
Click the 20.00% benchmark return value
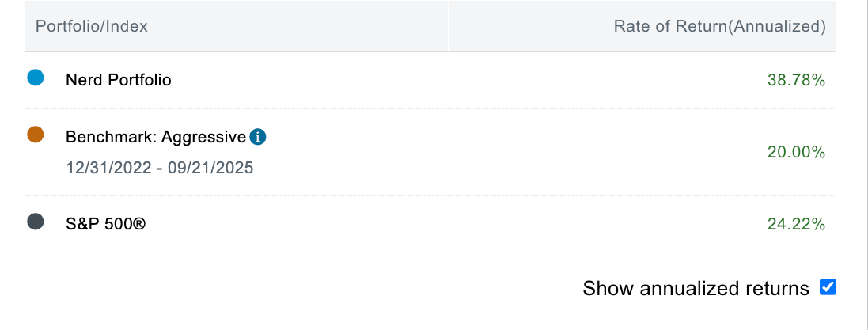pyautogui.click(x=796, y=152)
